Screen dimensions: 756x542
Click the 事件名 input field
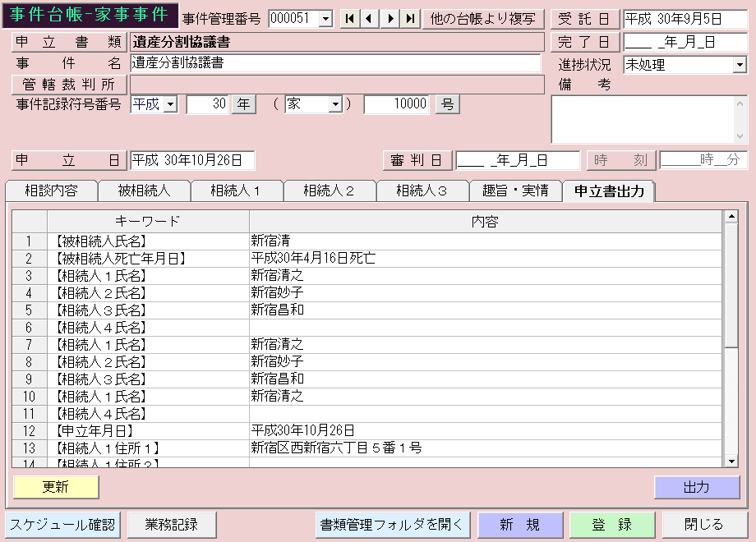coord(335,63)
